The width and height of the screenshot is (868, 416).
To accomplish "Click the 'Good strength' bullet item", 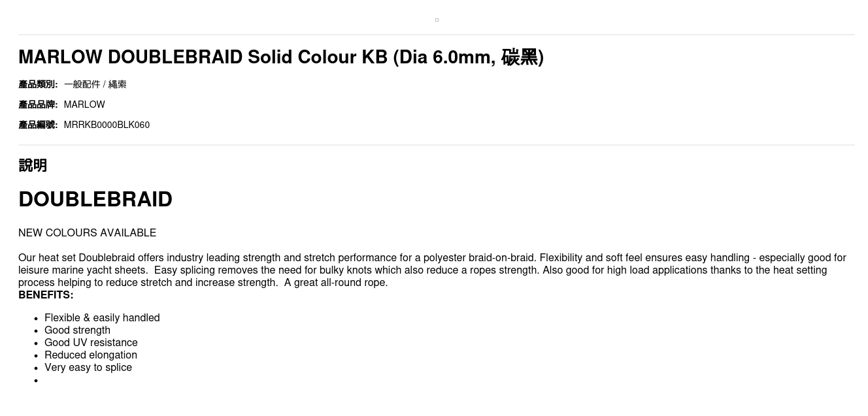I will [x=77, y=330].
